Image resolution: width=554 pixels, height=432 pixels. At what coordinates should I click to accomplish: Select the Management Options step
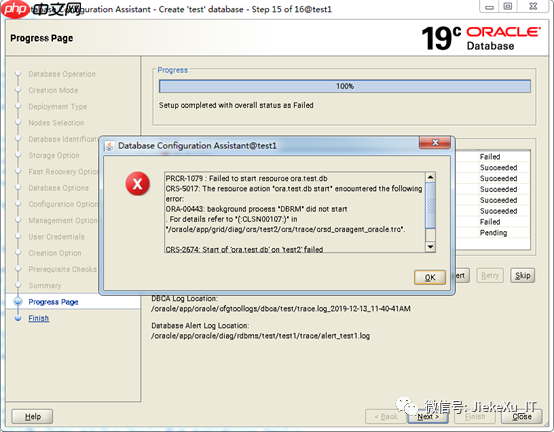pyautogui.click(x=63, y=220)
